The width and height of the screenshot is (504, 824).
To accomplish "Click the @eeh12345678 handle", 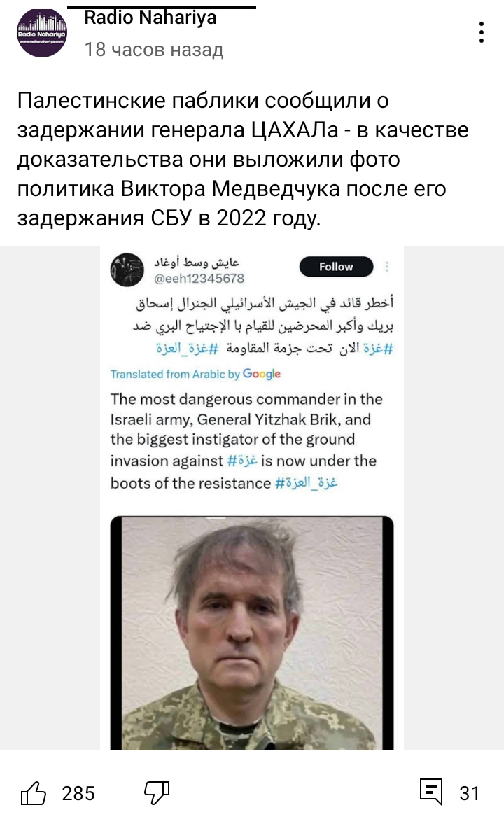I will 199,279.
